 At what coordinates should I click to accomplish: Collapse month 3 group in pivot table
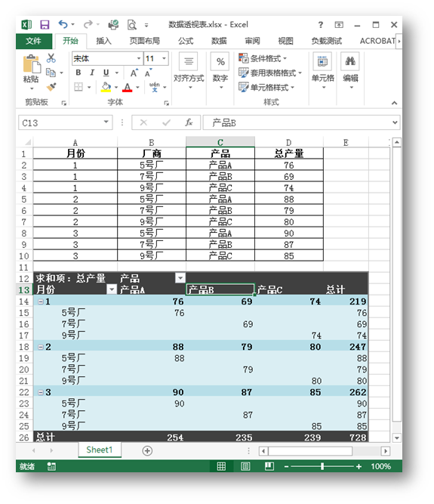[41, 392]
